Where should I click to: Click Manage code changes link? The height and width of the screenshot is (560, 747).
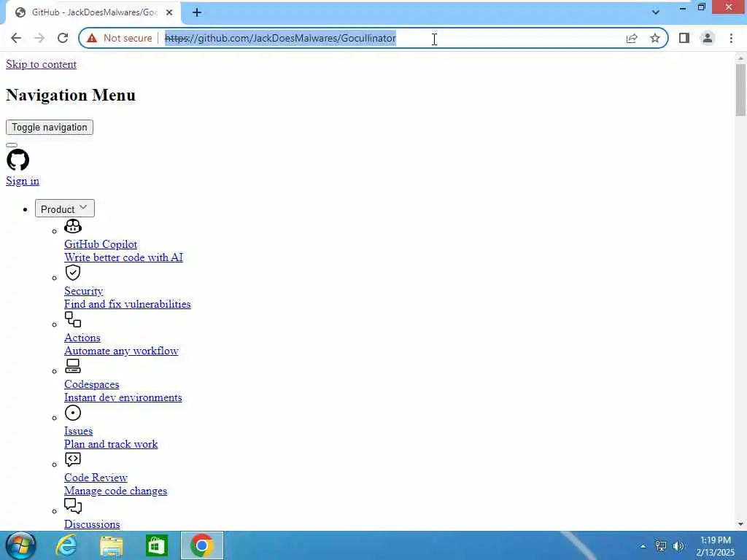coord(115,491)
